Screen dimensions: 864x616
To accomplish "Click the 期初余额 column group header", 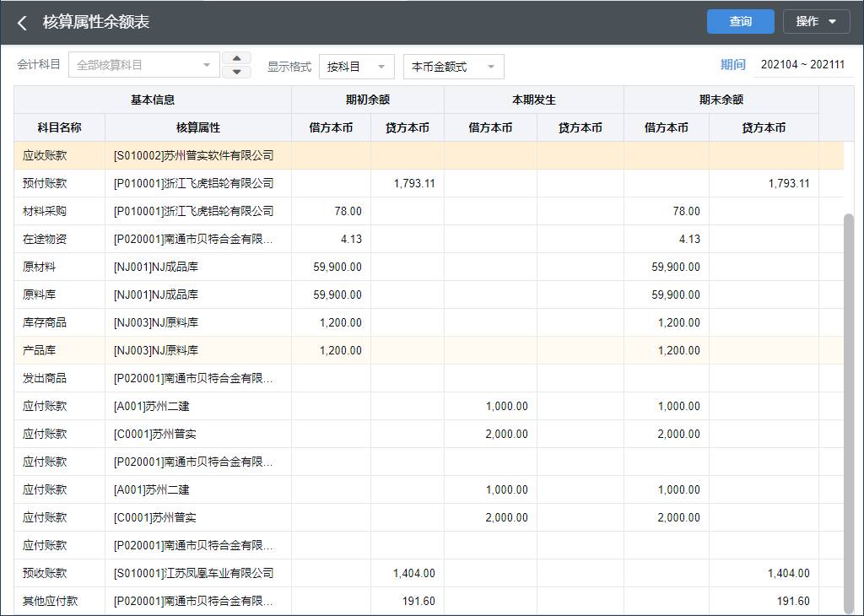I will tap(368, 100).
